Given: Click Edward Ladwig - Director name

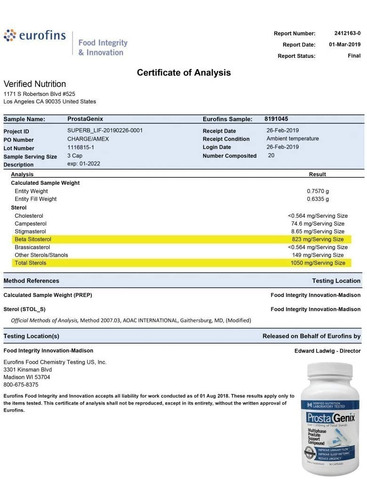Looking at the screenshot, I should coord(327,351).
